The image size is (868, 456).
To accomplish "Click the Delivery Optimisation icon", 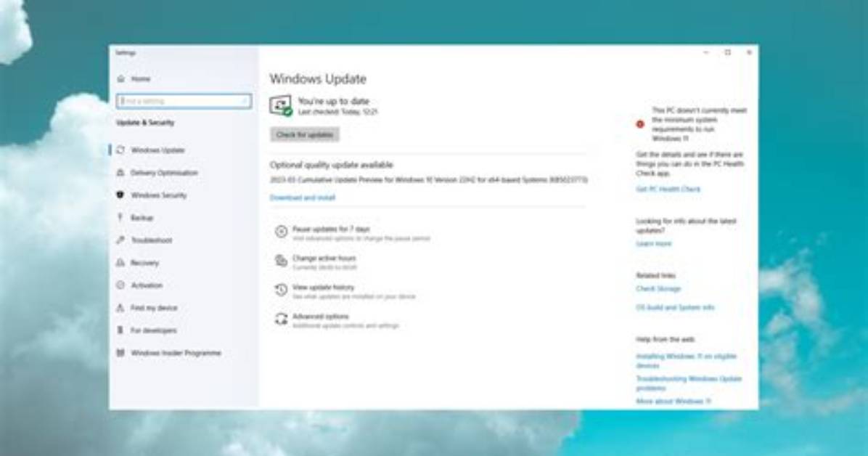I will 120,172.
